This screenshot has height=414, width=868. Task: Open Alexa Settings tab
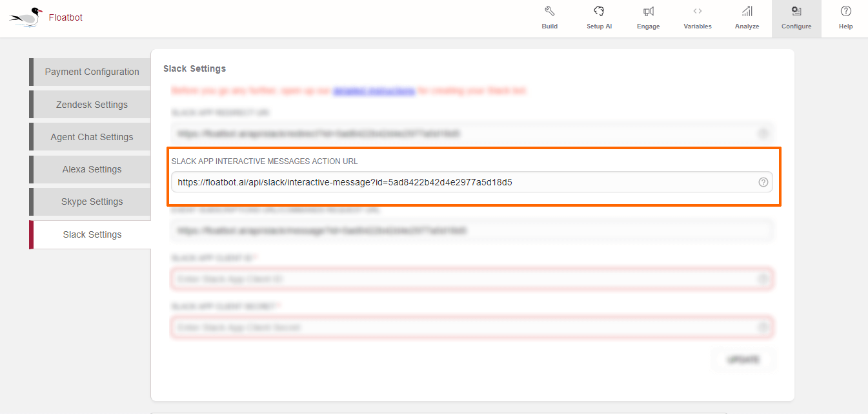coord(92,169)
